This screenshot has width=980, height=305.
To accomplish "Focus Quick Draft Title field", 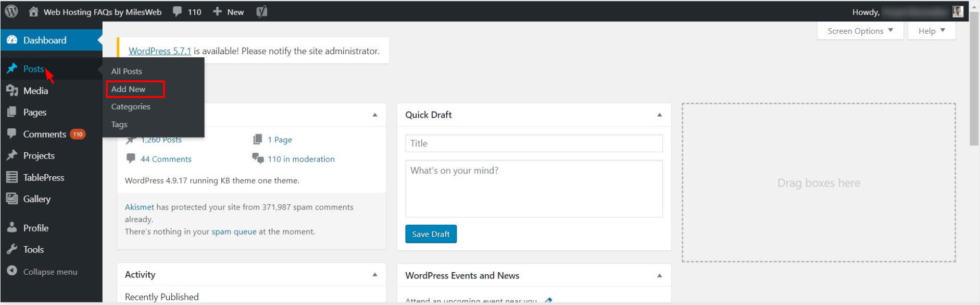I will [534, 143].
